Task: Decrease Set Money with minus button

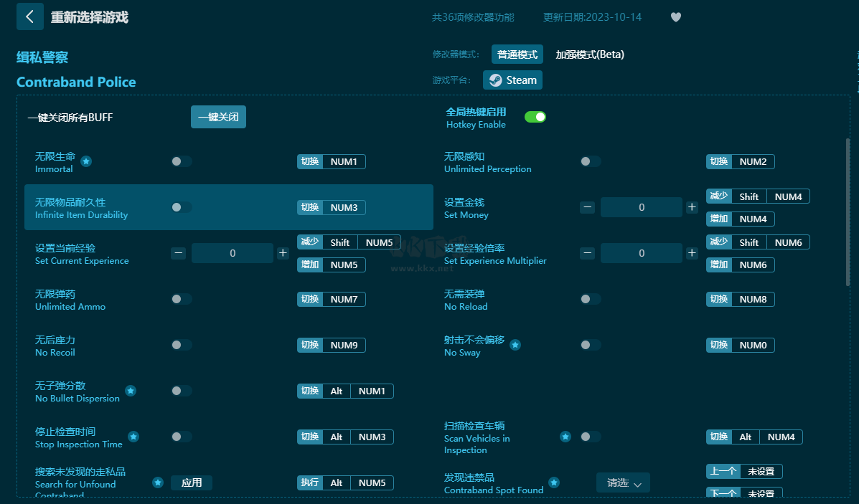Action: [587, 207]
